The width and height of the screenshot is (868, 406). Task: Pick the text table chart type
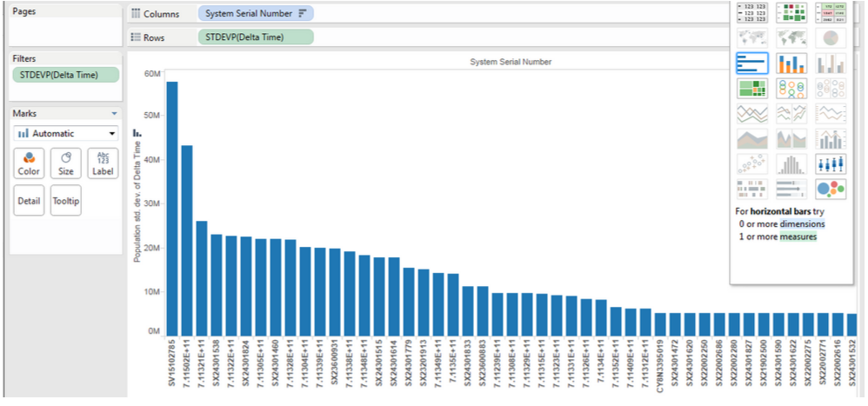coord(752,13)
